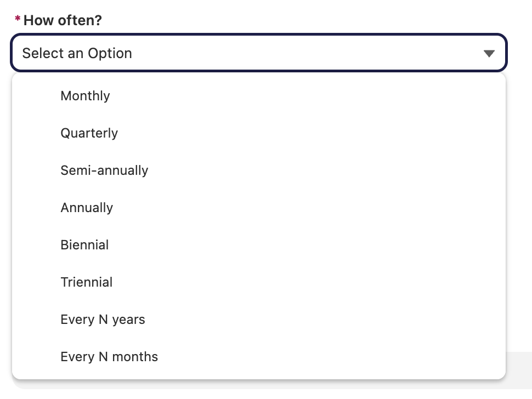The image size is (532, 399).
Task: Set frequency to every two years
Action: click(x=258, y=245)
